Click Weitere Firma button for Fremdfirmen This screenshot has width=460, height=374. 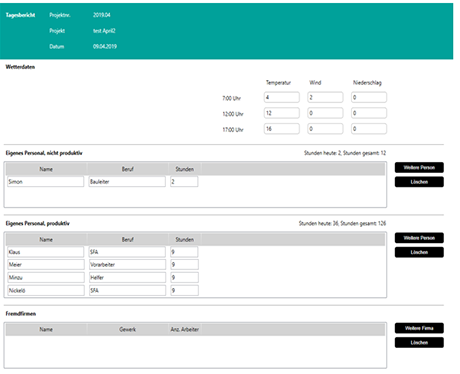419,328
